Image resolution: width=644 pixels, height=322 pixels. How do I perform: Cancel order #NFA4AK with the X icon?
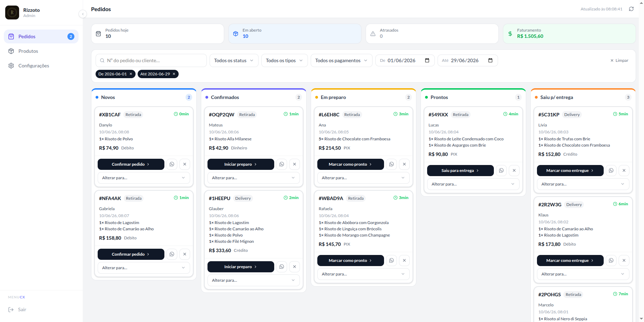(185, 254)
